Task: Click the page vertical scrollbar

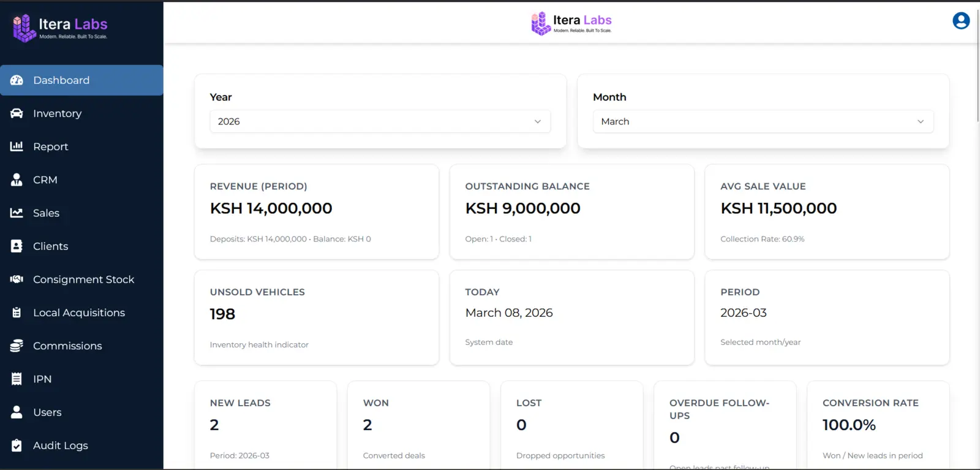Action: (x=977, y=67)
